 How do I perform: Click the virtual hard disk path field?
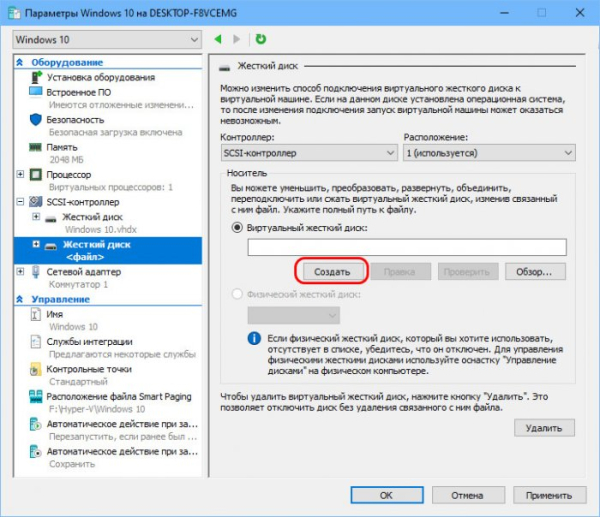tap(406, 247)
